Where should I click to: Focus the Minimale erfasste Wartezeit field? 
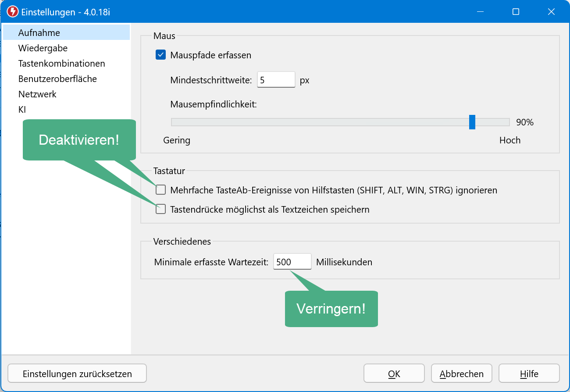(x=292, y=262)
